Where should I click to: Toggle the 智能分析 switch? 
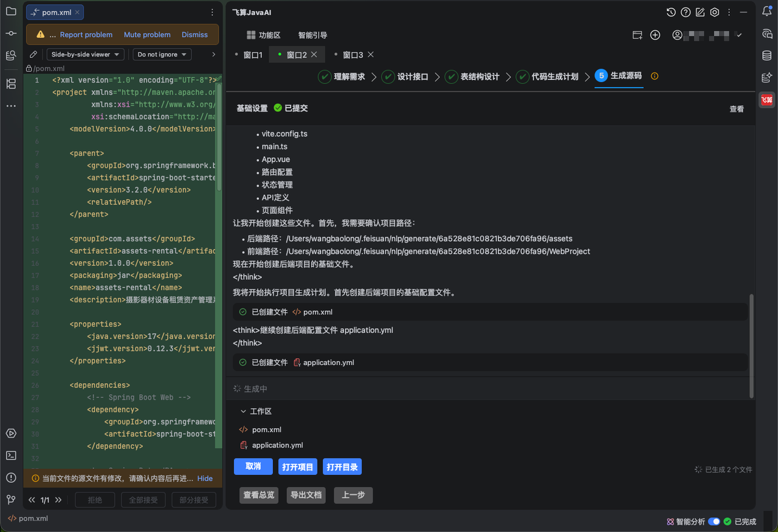point(714,522)
